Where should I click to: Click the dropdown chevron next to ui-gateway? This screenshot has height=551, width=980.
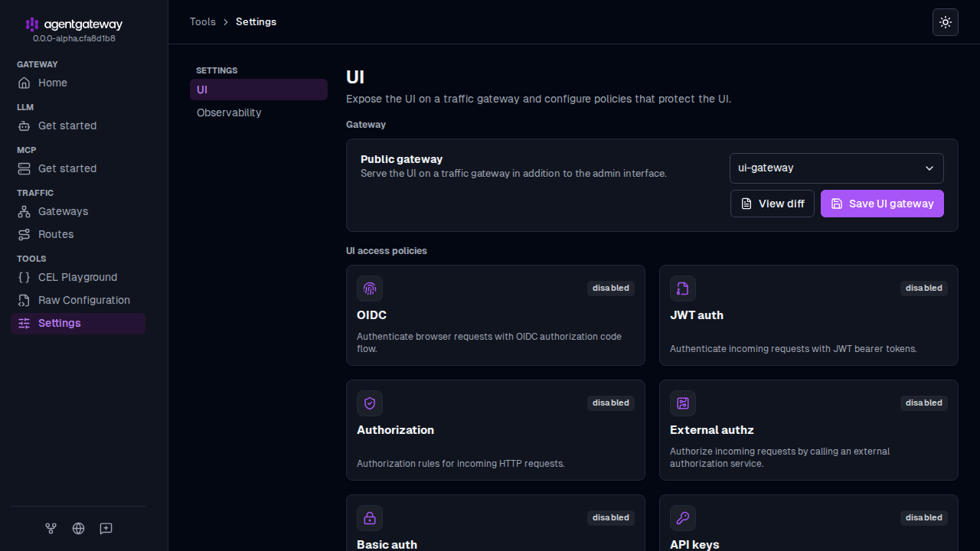click(x=929, y=168)
